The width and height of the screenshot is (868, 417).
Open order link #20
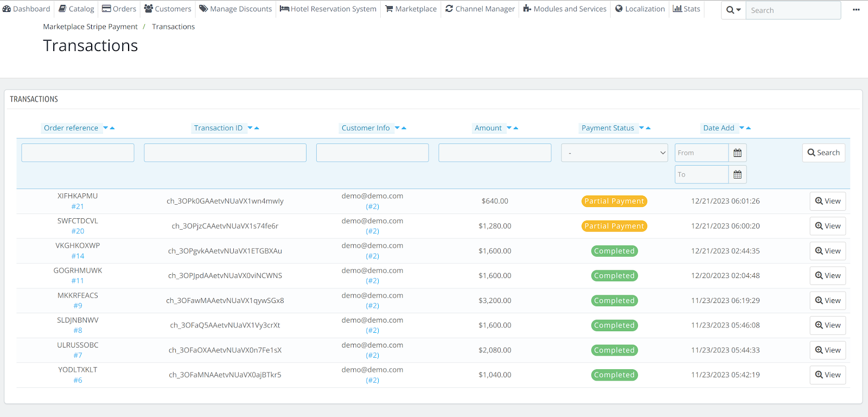point(78,231)
